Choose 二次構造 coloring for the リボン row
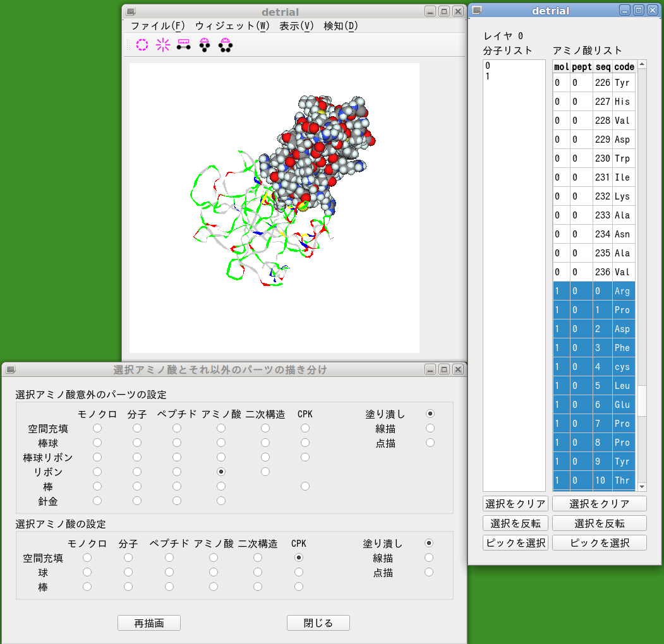 265,472
